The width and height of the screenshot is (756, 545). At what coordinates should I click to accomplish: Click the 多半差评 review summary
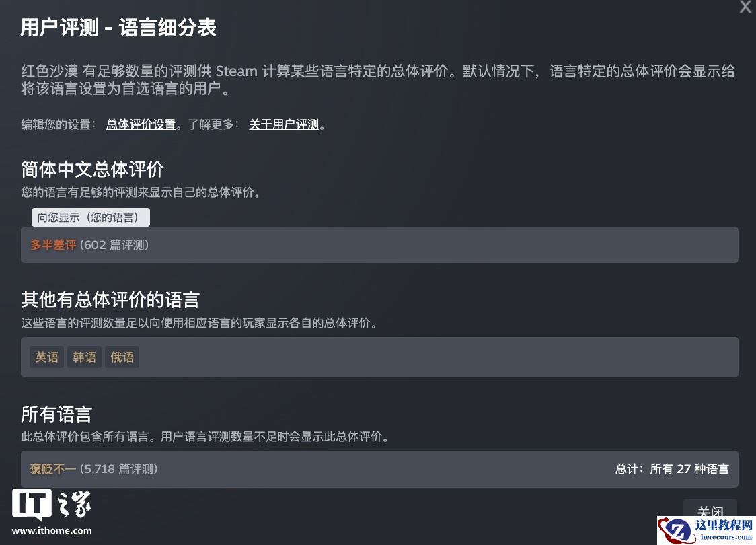pyautogui.click(x=53, y=245)
